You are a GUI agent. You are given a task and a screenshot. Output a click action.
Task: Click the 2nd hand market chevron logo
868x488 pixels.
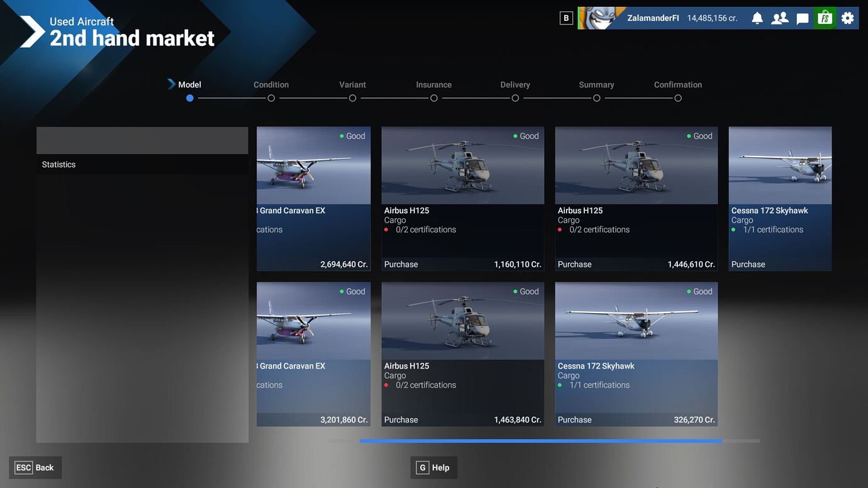[31, 32]
